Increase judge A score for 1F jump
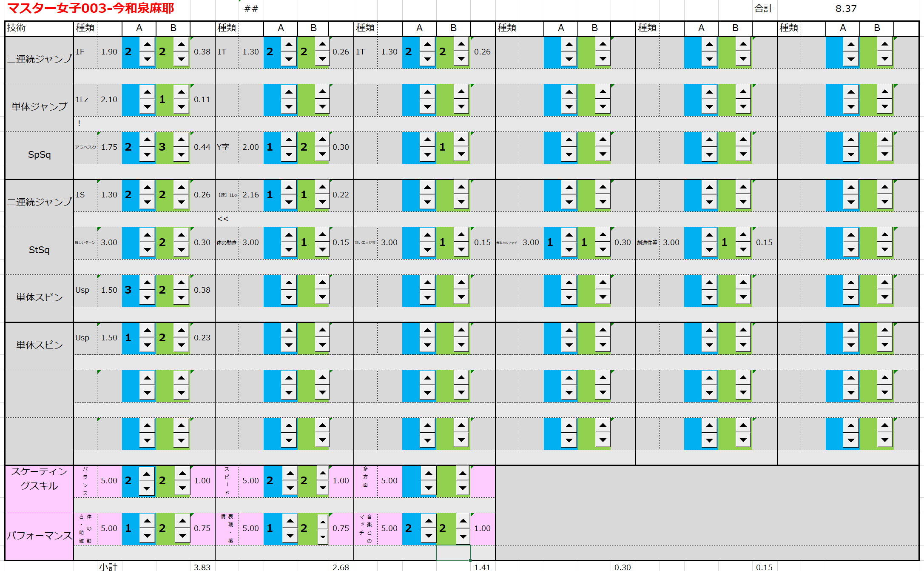 [x=147, y=44]
